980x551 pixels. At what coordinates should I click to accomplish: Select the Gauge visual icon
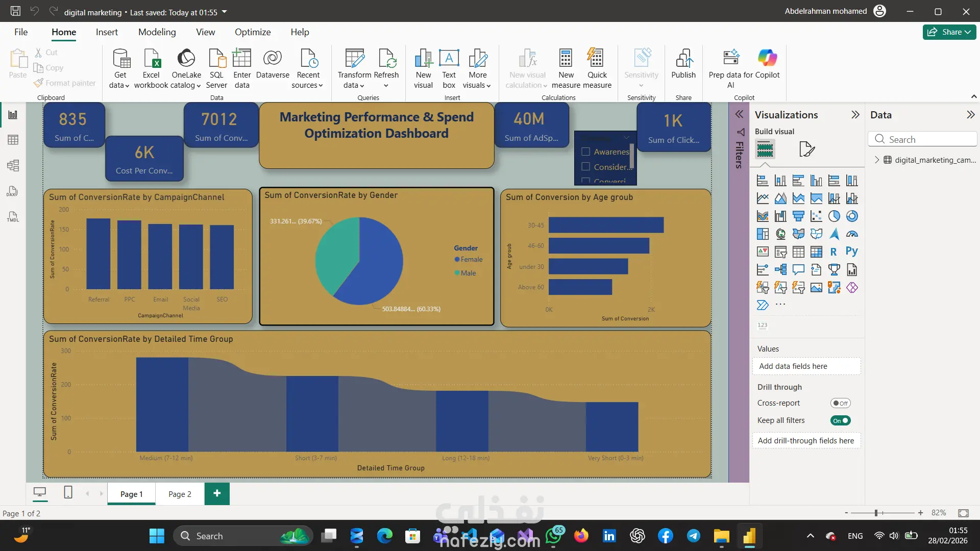852,234
